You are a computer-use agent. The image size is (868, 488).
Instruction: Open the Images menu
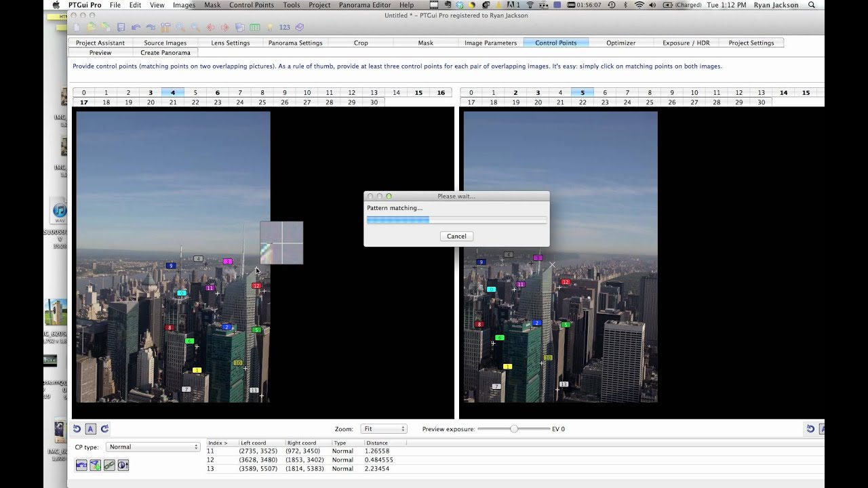click(184, 5)
